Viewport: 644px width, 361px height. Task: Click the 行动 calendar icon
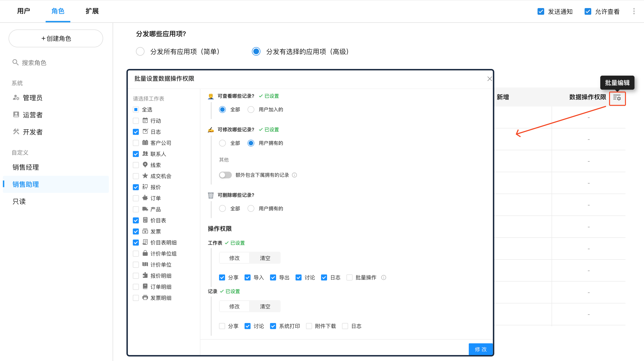coord(145,120)
